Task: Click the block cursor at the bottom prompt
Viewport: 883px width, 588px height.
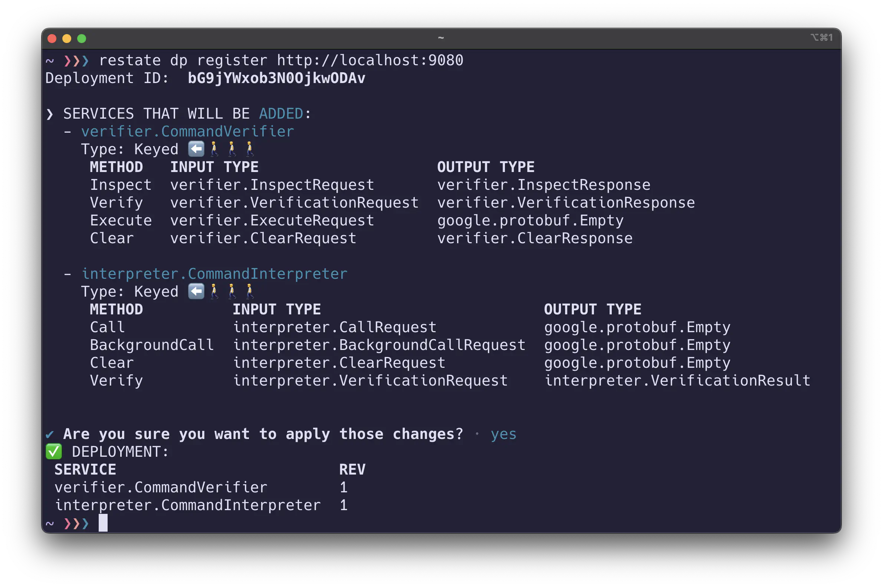Action: pyautogui.click(x=103, y=523)
